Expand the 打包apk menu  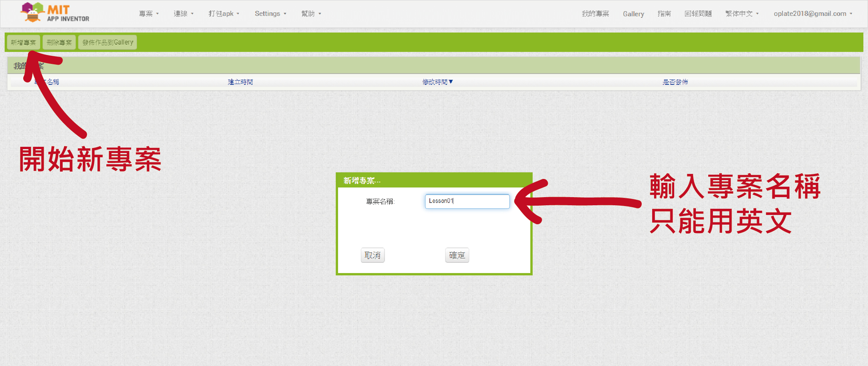point(224,14)
